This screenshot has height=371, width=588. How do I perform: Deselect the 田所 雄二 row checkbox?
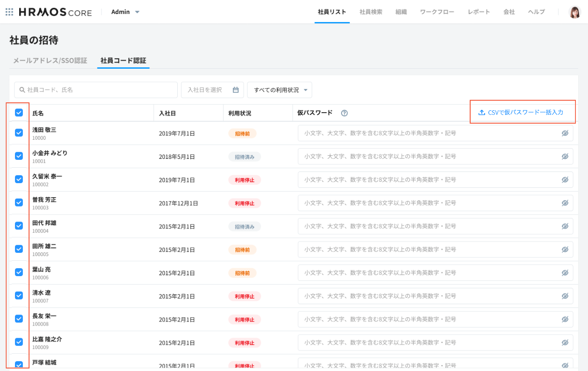[19, 249]
